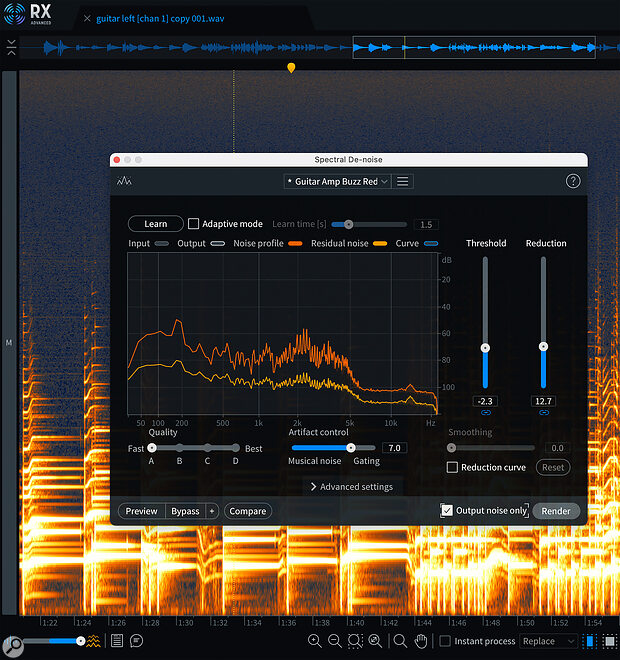
Task: Open the list panel icon in bottom toolbar
Action: [117, 641]
